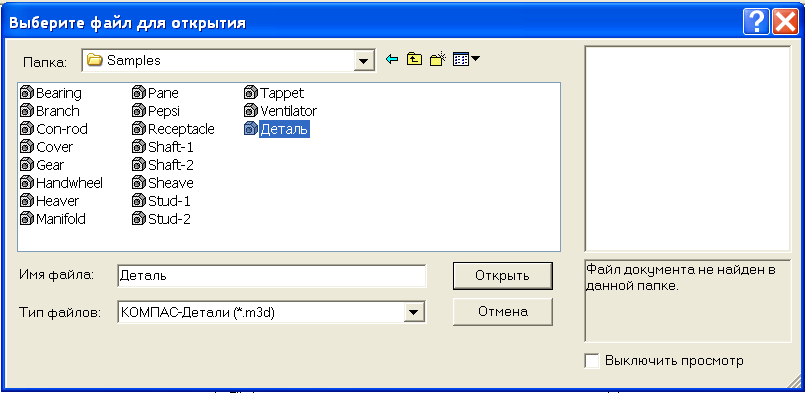Expand the Тип файлов dropdown arrow
Screen dimensions: 805x393
click(x=413, y=311)
